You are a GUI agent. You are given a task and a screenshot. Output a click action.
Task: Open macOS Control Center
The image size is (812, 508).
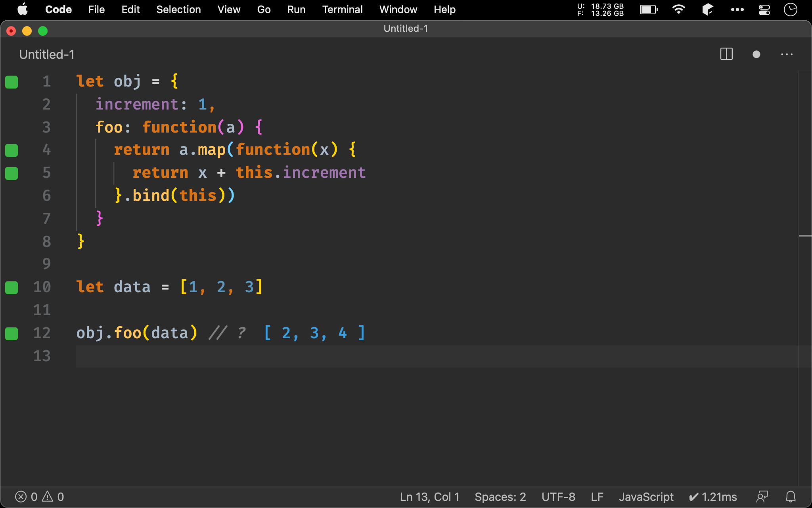click(x=764, y=10)
